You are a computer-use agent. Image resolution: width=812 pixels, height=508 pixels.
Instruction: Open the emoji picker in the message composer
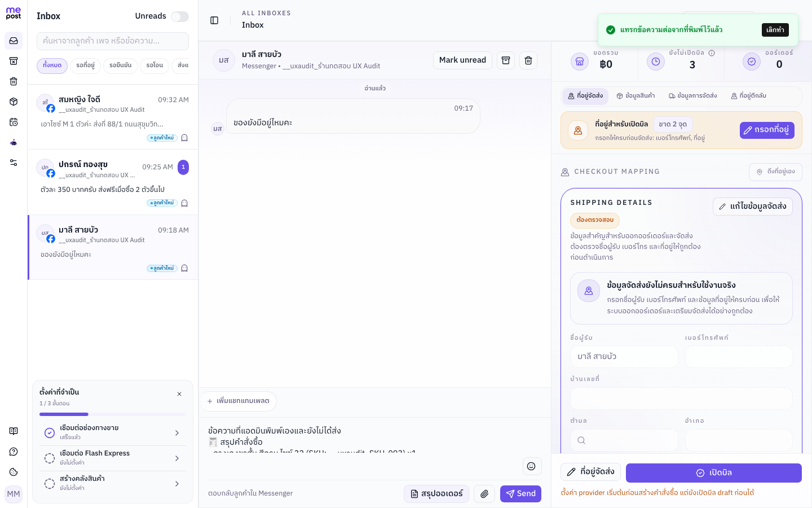[531, 466]
